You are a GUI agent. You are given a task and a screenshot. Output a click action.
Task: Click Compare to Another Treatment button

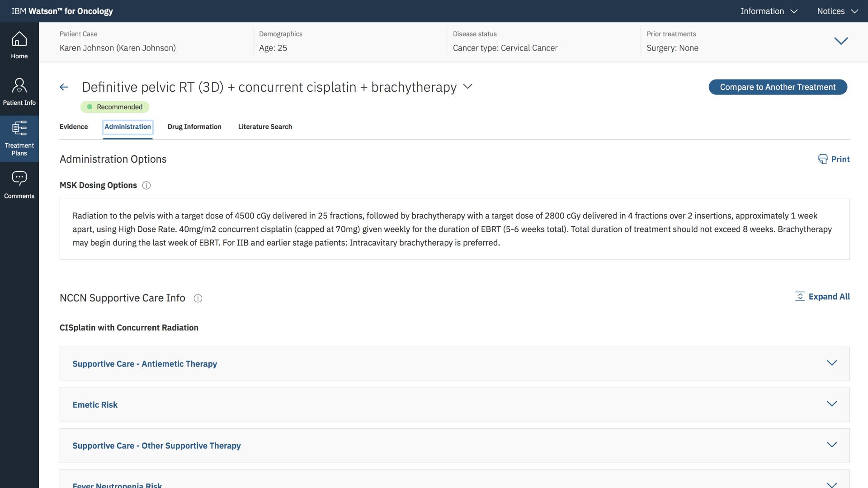pyautogui.click(x=777, y=87)
